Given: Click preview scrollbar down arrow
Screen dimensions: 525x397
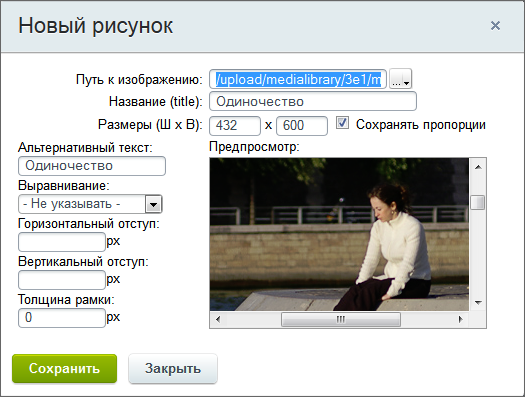Looking at the screenshot, I should coord(478,303).
